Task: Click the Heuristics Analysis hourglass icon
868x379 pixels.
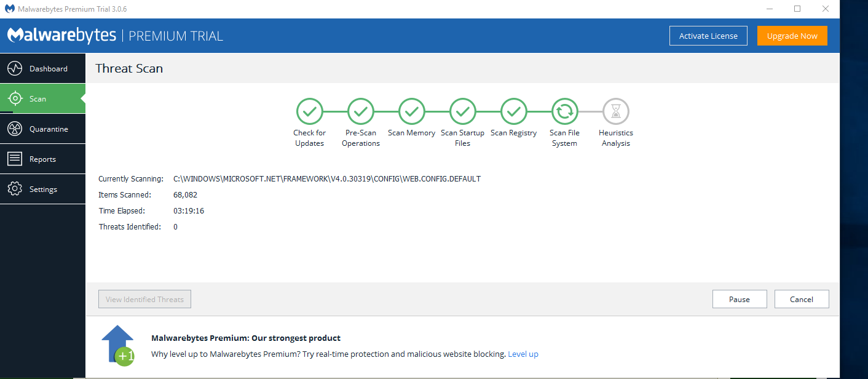Action: tap(615, 111)
